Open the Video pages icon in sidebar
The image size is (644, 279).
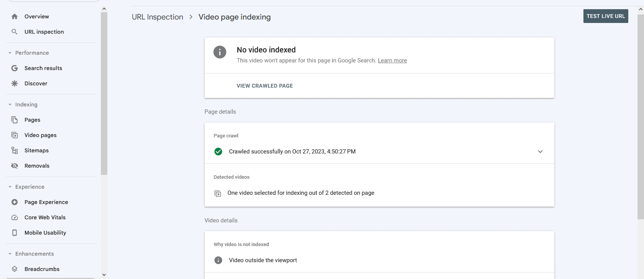pyautogui.click(x=15, y=135)
